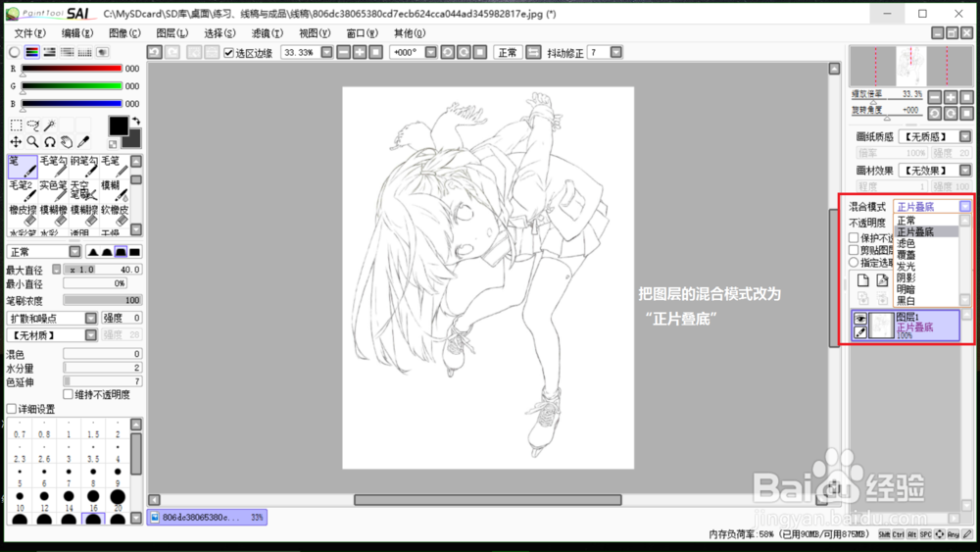Screen dimensions: 980x552
Task: Click toolbar zoom out minus button
Action: (x=343, y=53)
